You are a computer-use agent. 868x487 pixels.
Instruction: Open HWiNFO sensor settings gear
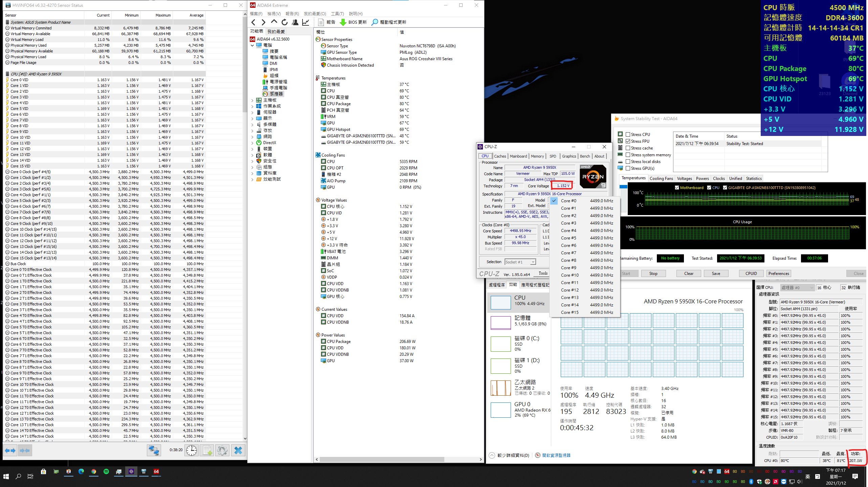point(222,450)
